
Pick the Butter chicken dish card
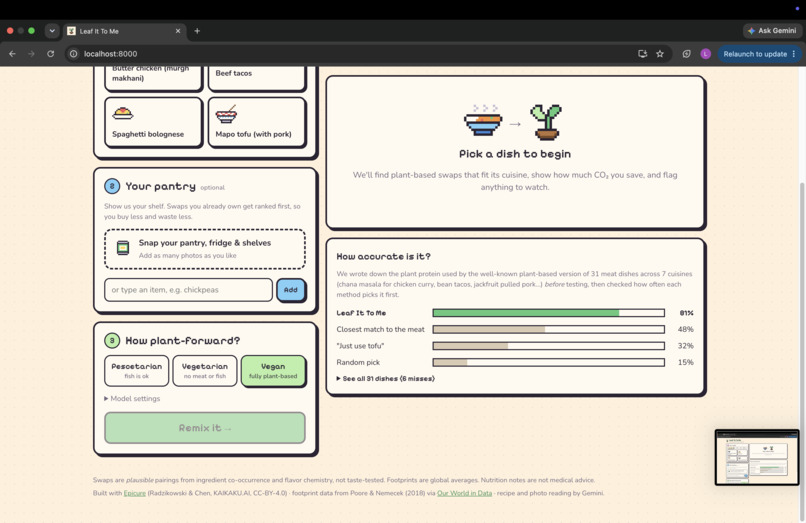[x=153, y=78]
